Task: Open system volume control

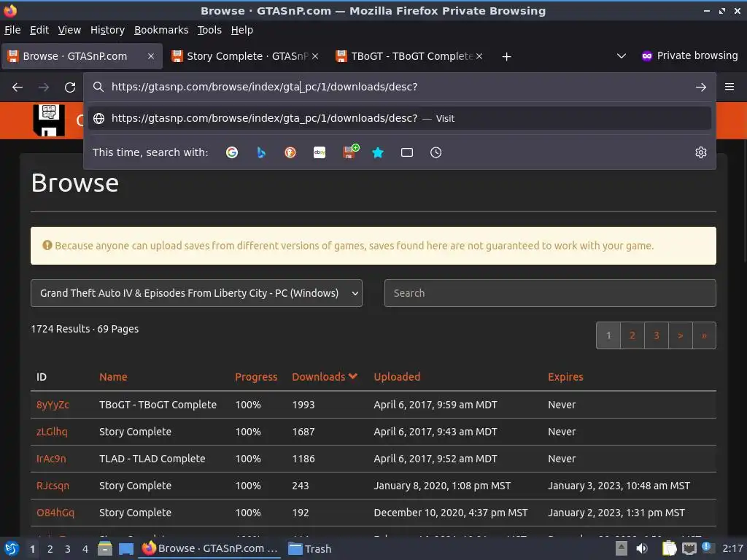Action: tap(642, 548)
